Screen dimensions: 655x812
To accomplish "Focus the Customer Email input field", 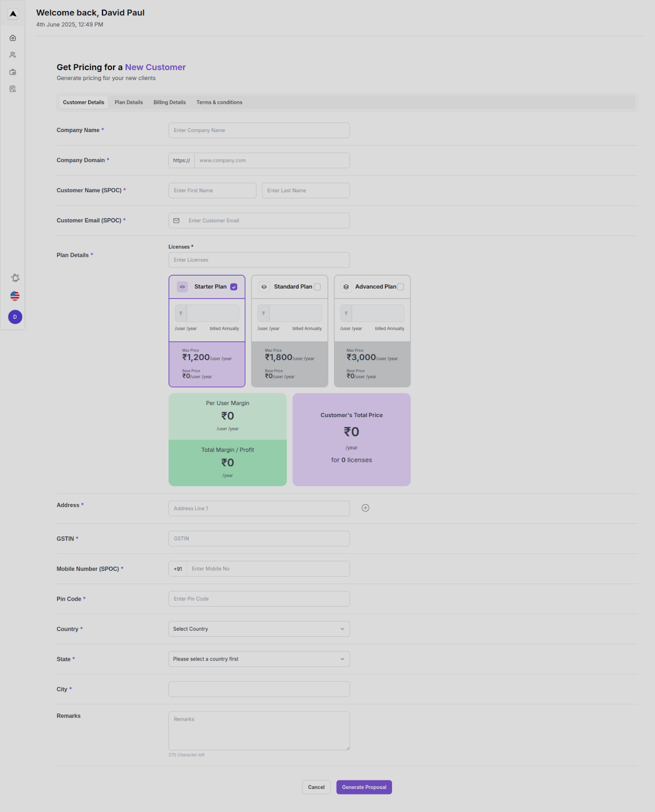I will (259, 221).
